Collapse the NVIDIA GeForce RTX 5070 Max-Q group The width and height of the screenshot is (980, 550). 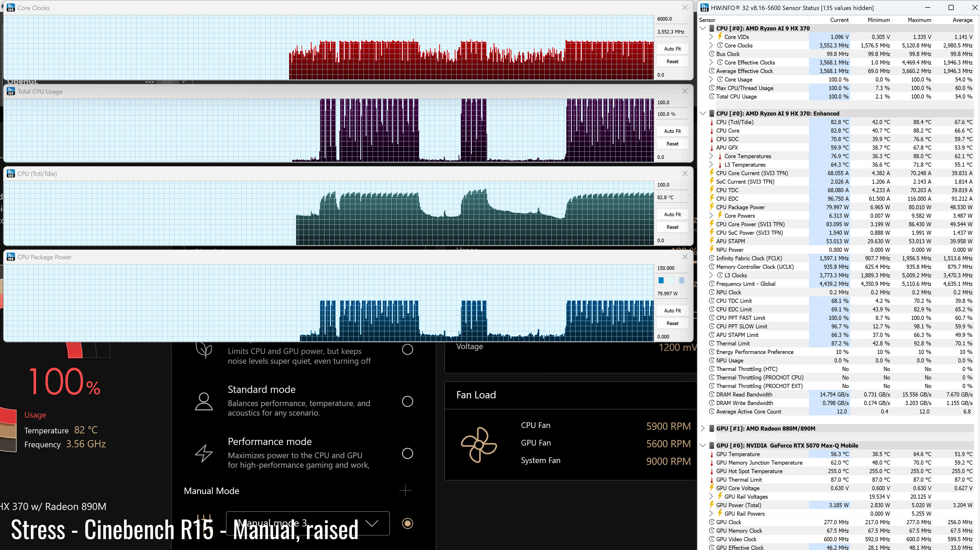click(x=703, y=445)
